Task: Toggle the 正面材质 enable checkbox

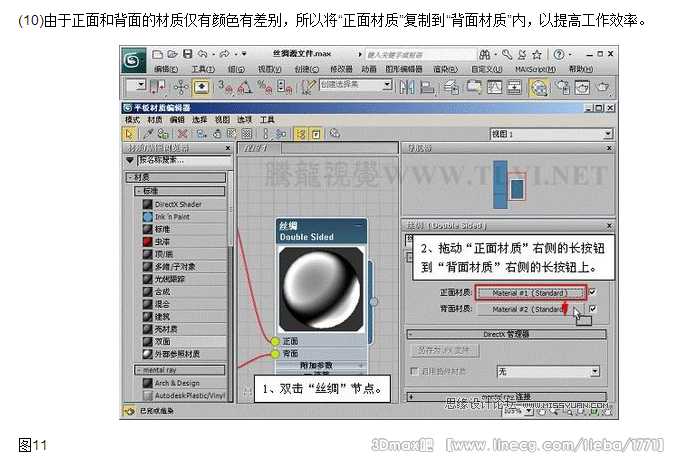Action: click(x=592, y=292)
